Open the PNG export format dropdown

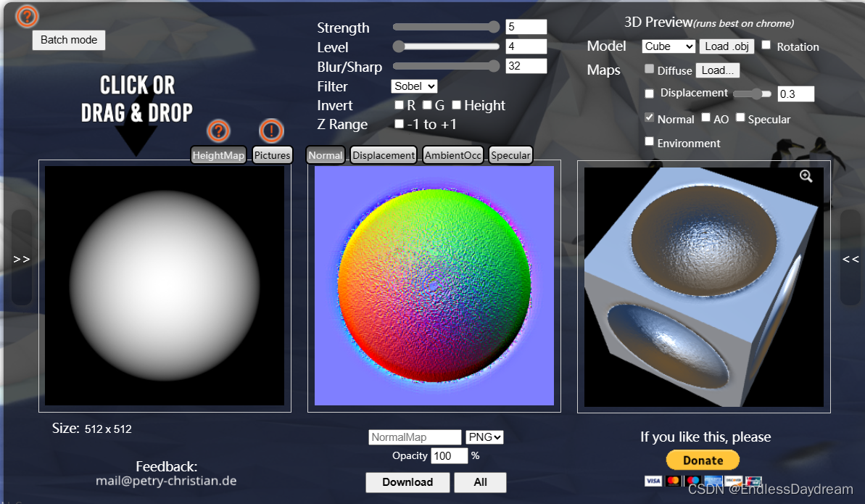484,437
